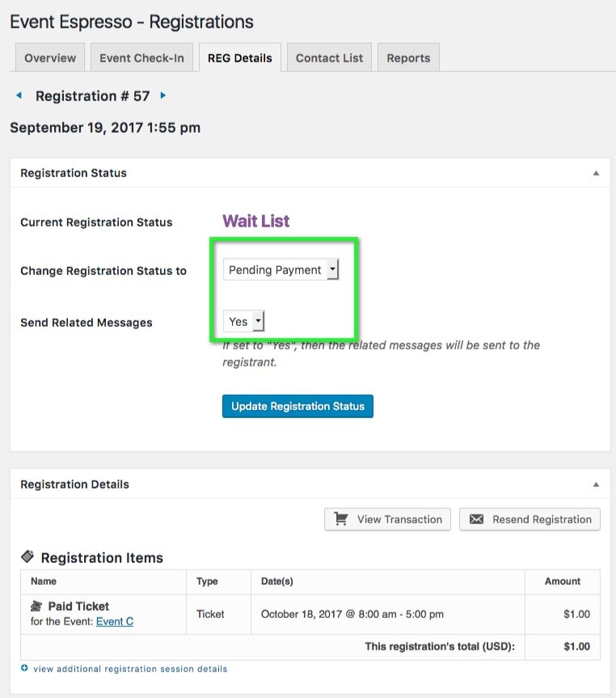Open the Event C link
This screenshot has height=698, width=616.
115,622
